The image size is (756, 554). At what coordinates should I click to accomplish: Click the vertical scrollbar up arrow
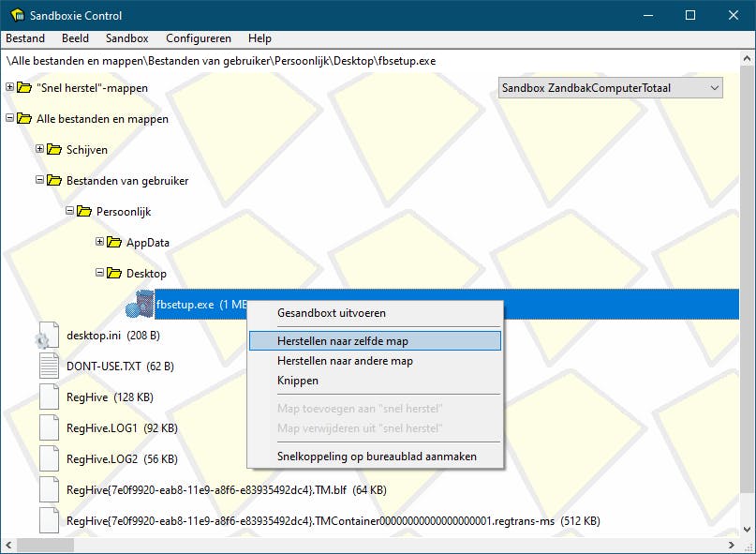(747, 58)
